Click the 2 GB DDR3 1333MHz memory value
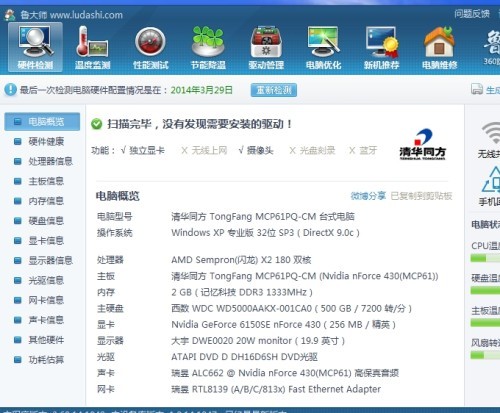Viewport: 500px width, 413px height. 242,292
